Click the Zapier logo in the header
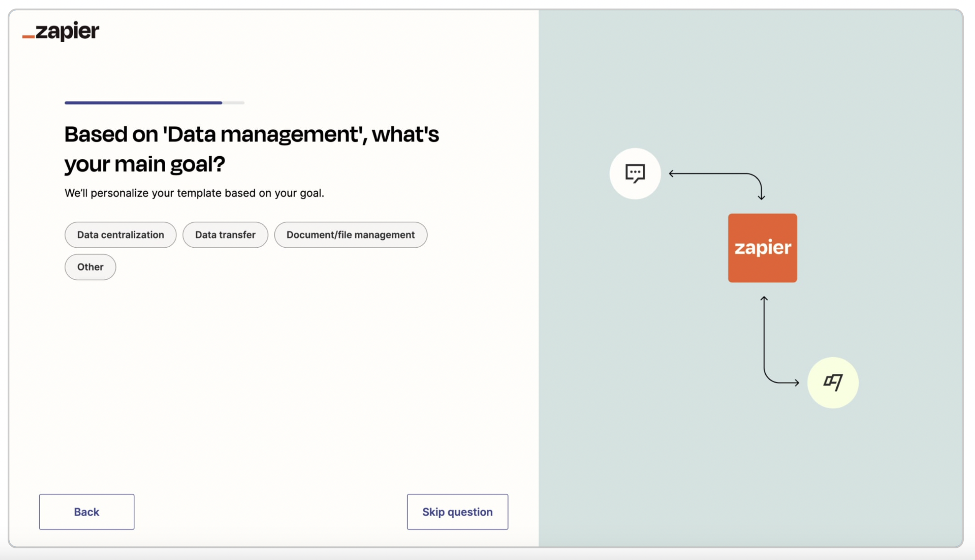This screenshot has width=975, height=560. coord(61,31)
